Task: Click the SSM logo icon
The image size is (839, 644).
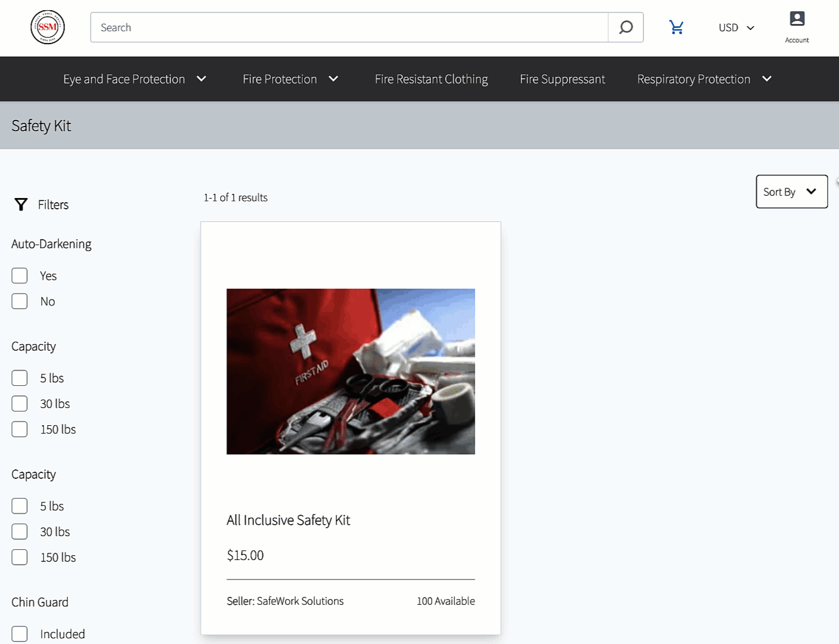Action: pos(48,27)
